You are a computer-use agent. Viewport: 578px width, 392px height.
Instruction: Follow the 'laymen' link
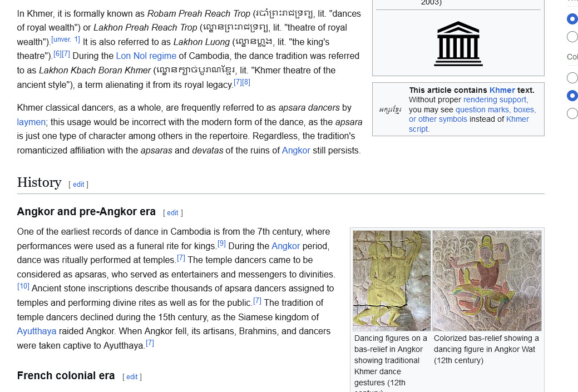click(31, 122)
